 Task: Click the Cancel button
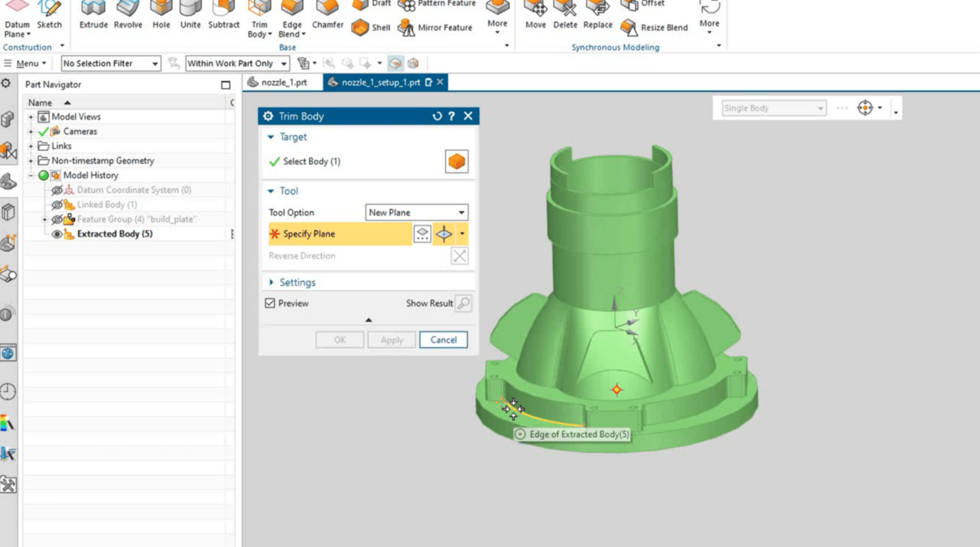pyautogui.click(x=443, y=340)
